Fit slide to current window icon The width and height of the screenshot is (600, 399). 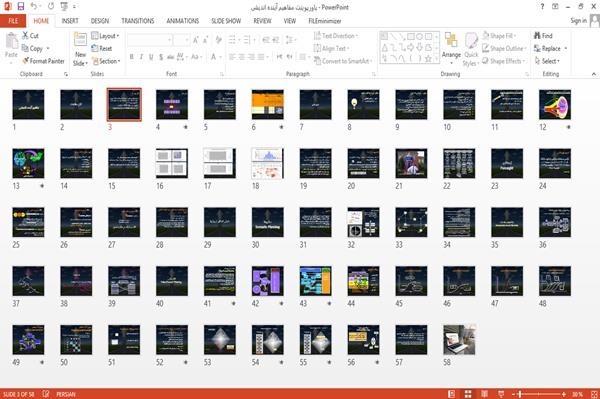point(594,394)
